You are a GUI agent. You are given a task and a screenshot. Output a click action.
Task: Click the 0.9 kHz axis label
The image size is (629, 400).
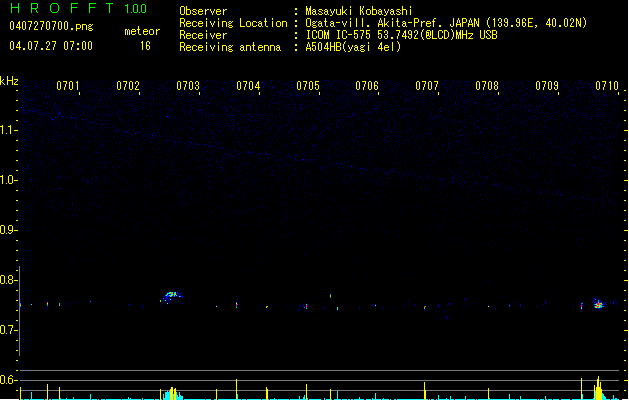pos(8,230)
